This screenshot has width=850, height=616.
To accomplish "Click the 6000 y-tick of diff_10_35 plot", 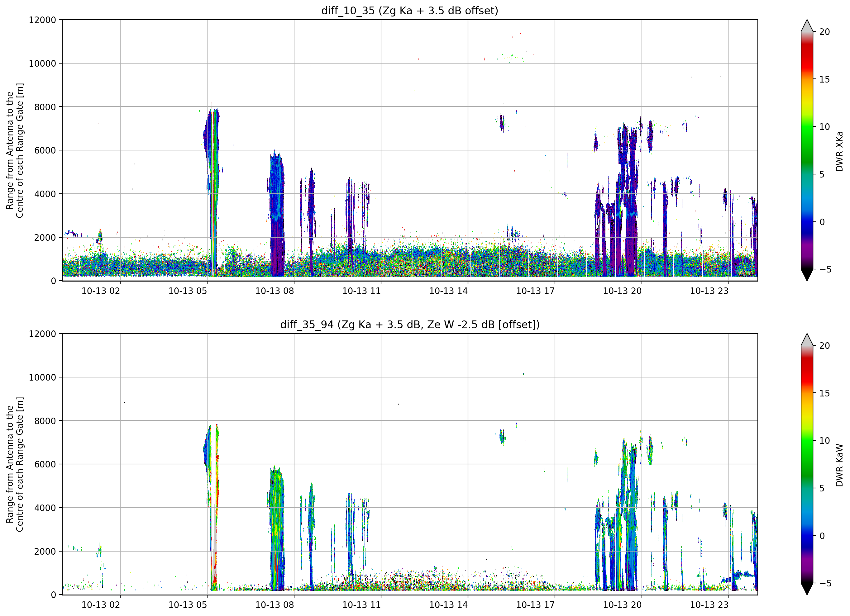I will (x=45, y=151).
